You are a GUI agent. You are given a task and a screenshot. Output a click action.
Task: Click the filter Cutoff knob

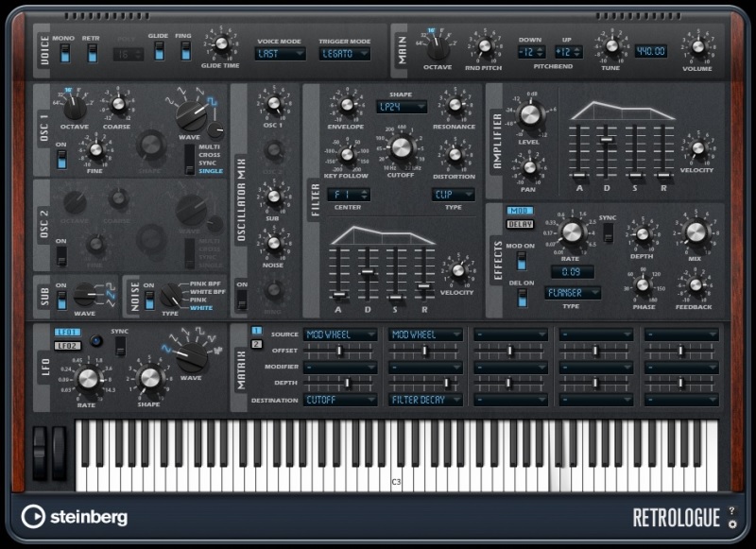tap(401, 148)
